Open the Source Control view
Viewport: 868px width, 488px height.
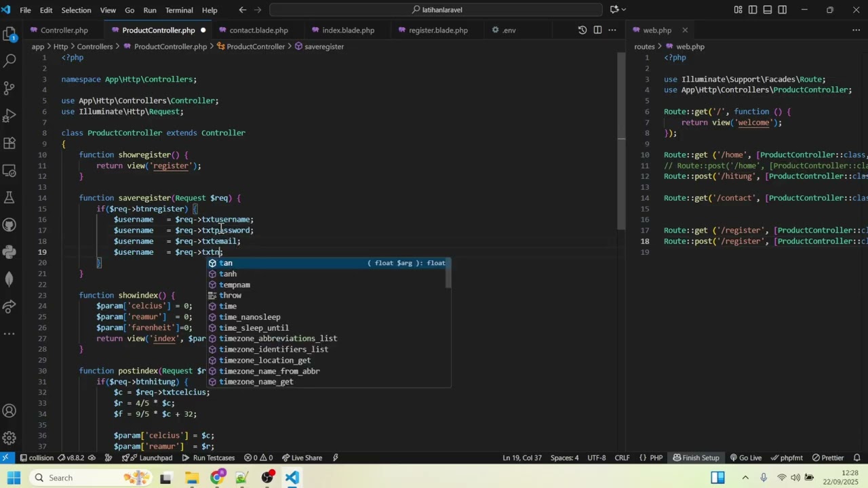pos(9,88)
